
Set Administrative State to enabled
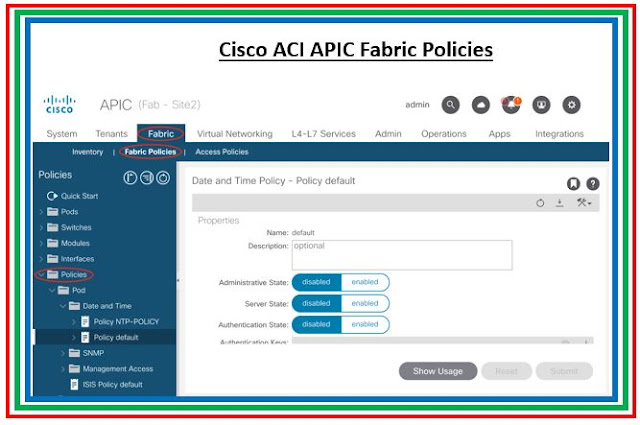(365, 282)
